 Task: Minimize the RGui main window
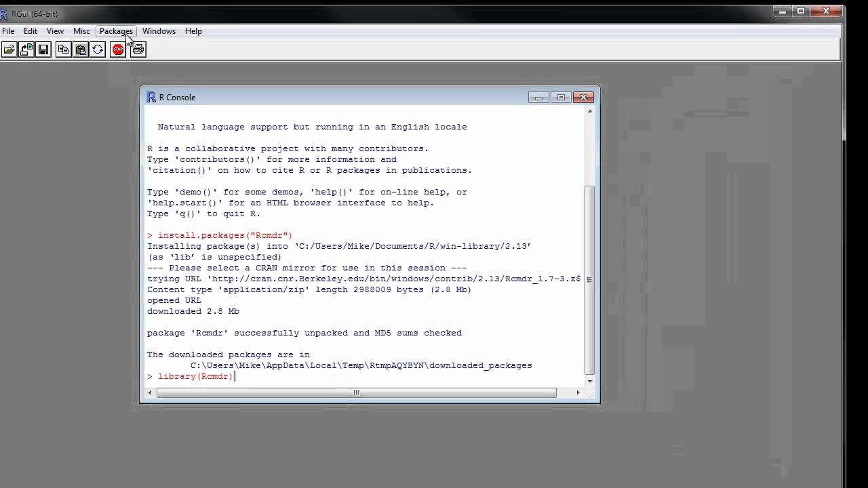[782, 11]
